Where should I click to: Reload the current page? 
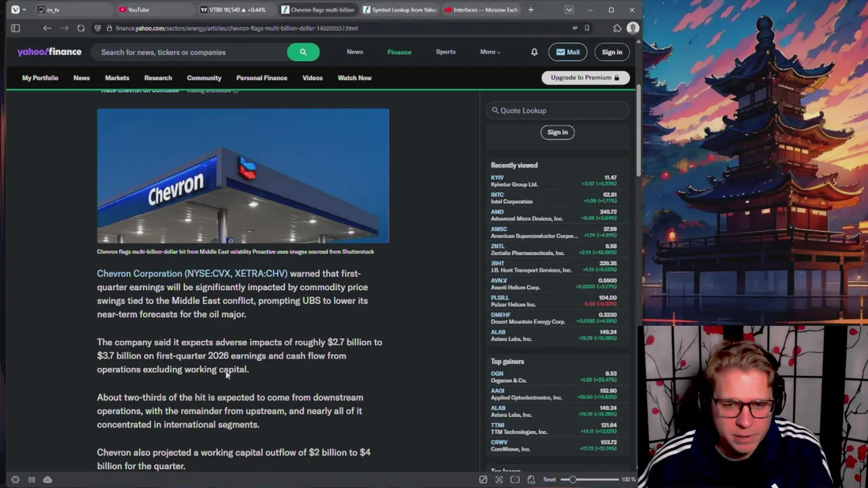pyautogui.click(x=81, y=28)
